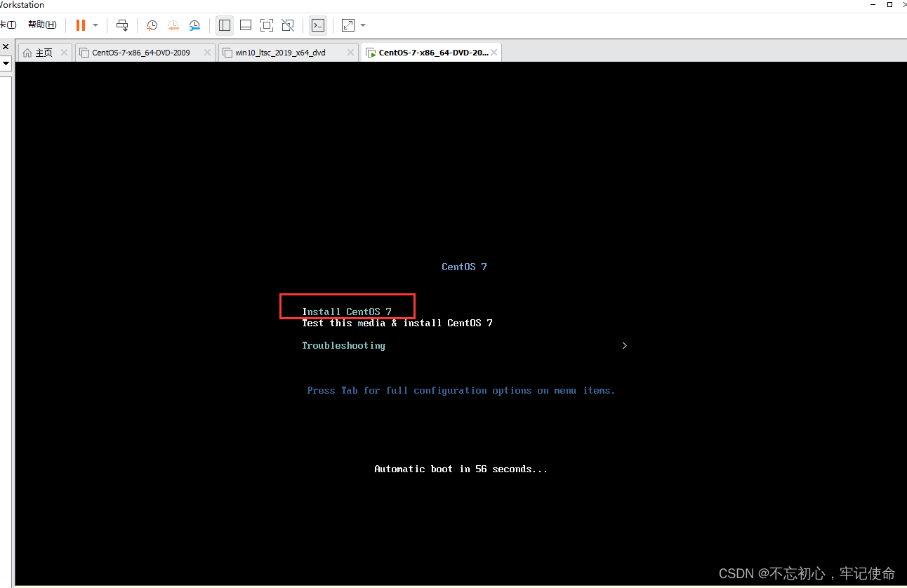907x588 pixels.
Task: Pause the running virtual machine
Action: (81, 25)
